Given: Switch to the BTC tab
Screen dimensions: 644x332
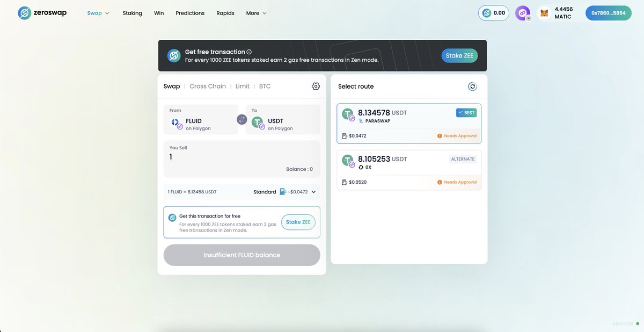Looking at the screenshot, I should click(265, 86).
